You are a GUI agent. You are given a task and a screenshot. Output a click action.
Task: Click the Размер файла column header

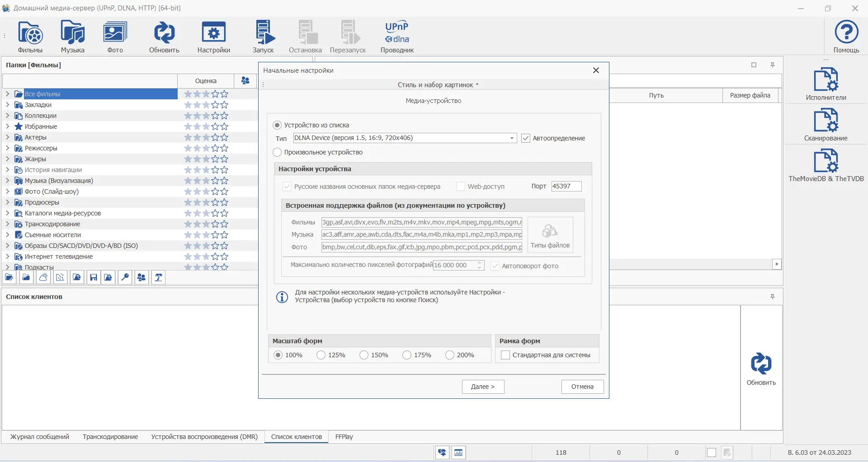[750, 95]
